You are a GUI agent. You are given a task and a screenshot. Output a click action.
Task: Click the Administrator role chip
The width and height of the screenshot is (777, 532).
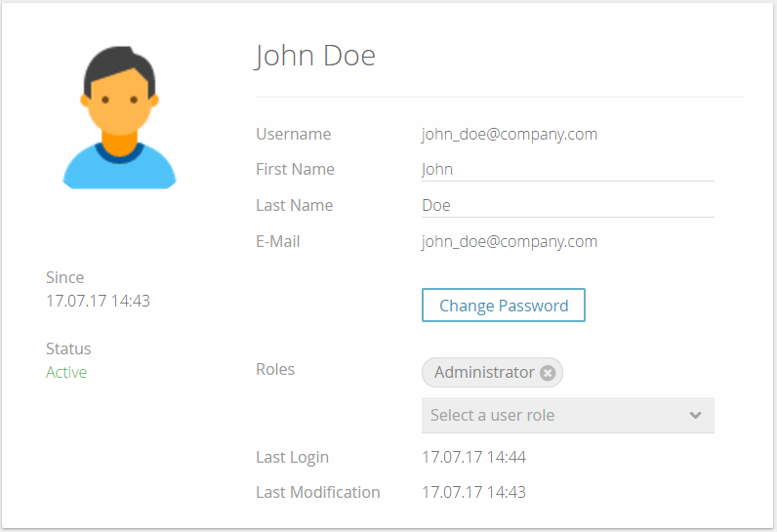[492, 373]
